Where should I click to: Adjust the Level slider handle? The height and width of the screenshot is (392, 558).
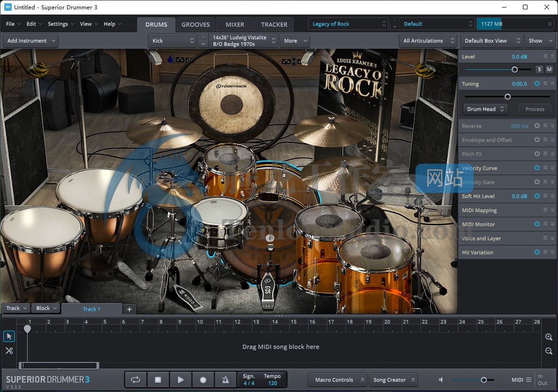(514, 69)
